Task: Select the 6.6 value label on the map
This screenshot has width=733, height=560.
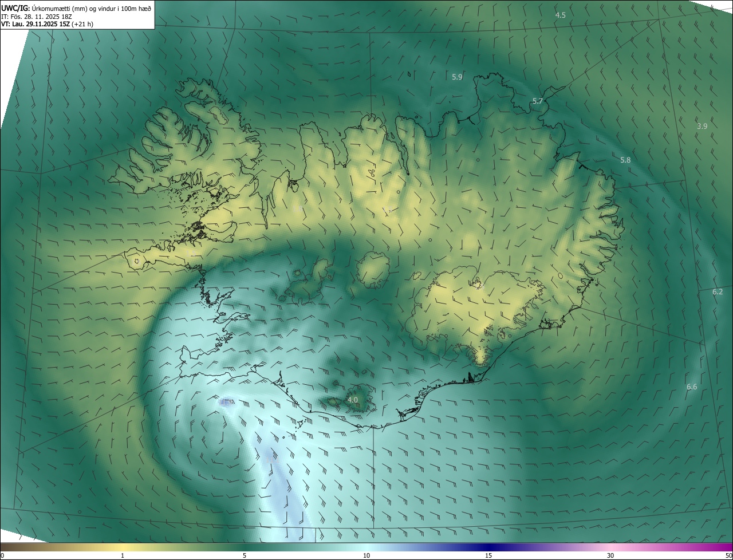Action: click(692, 387)
